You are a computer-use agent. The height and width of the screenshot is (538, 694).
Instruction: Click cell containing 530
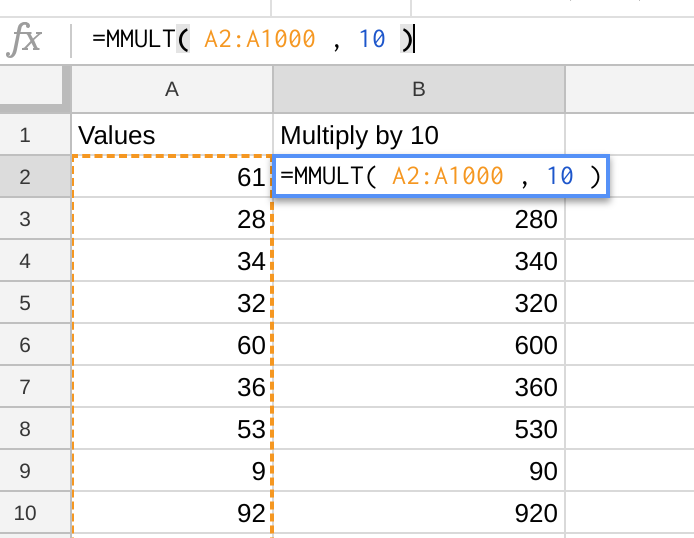click(419, 429)
